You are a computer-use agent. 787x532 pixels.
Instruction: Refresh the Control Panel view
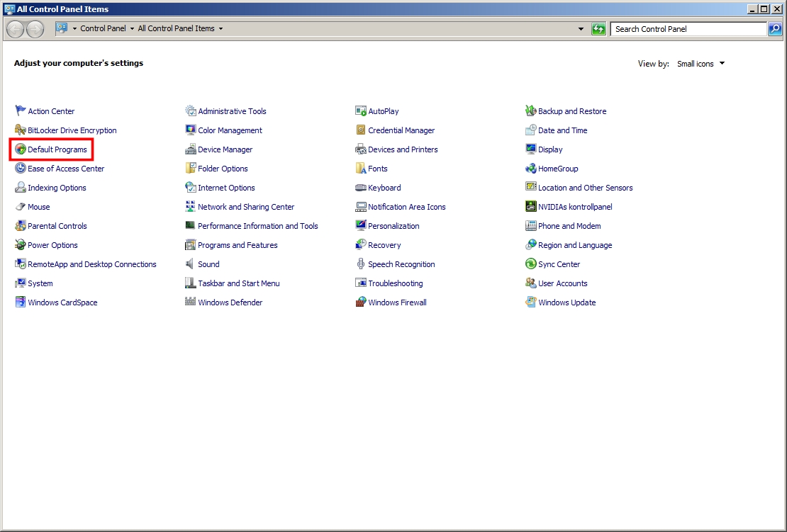598,29
